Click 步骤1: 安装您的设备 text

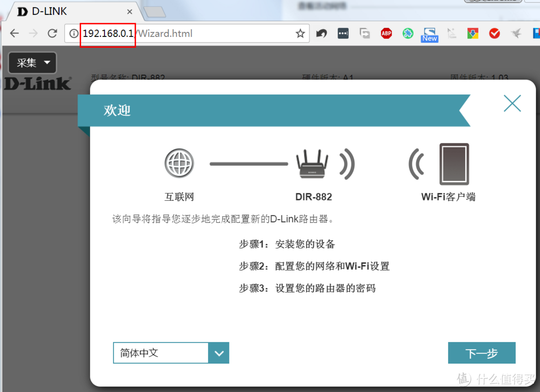pos(287,245)
